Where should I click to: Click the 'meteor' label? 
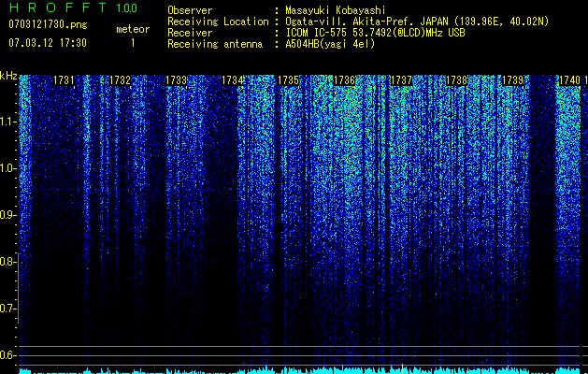click(x=133, y=29)
